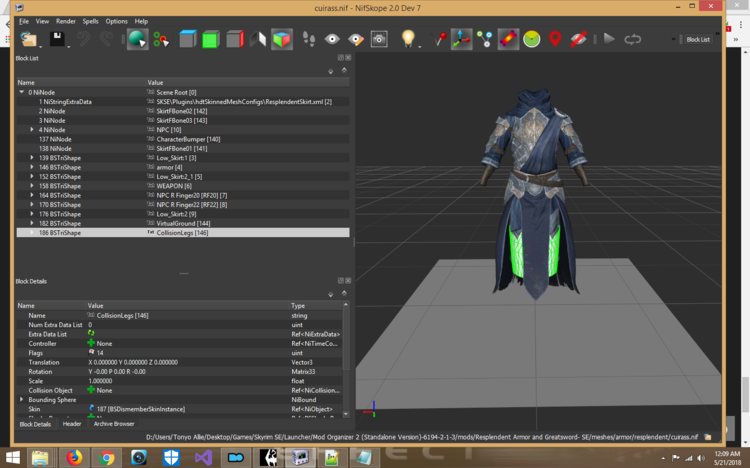Select the User View colored cube
Viewport: 750px width, 468px height.
[282, 39]
